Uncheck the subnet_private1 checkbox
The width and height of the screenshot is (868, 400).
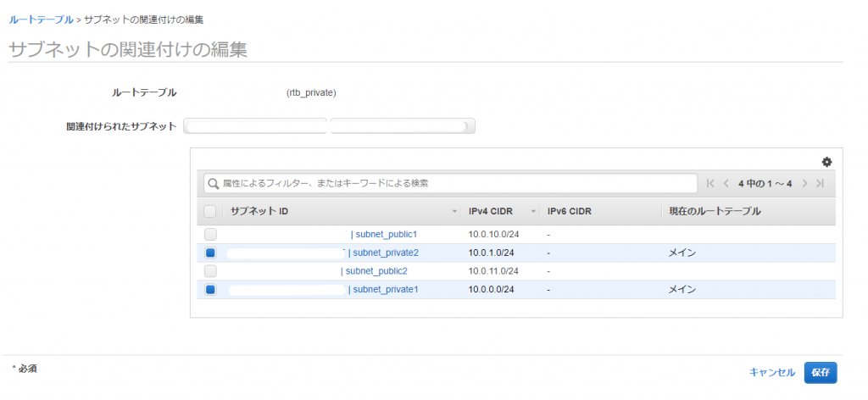tap(210, 289)
